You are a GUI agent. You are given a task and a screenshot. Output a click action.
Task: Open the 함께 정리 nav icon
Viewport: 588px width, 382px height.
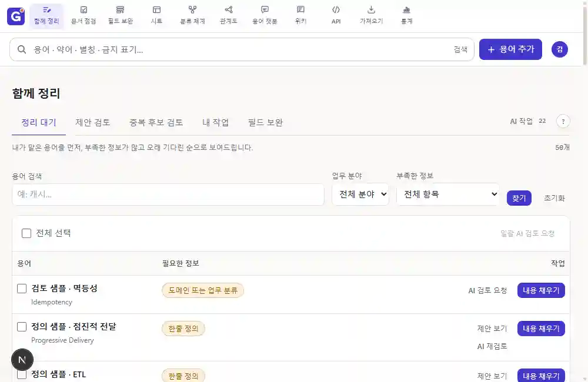(46, 15)
